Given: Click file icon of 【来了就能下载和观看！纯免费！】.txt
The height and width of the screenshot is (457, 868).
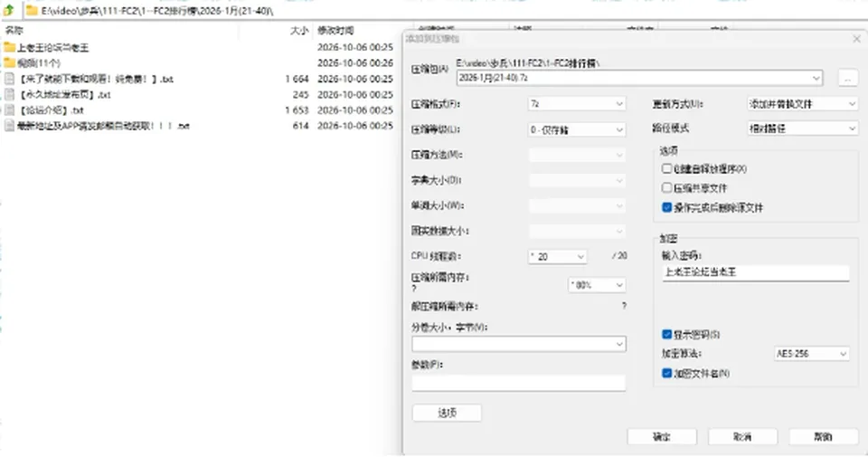Looking at the screenshot, I should pos(9,79).
